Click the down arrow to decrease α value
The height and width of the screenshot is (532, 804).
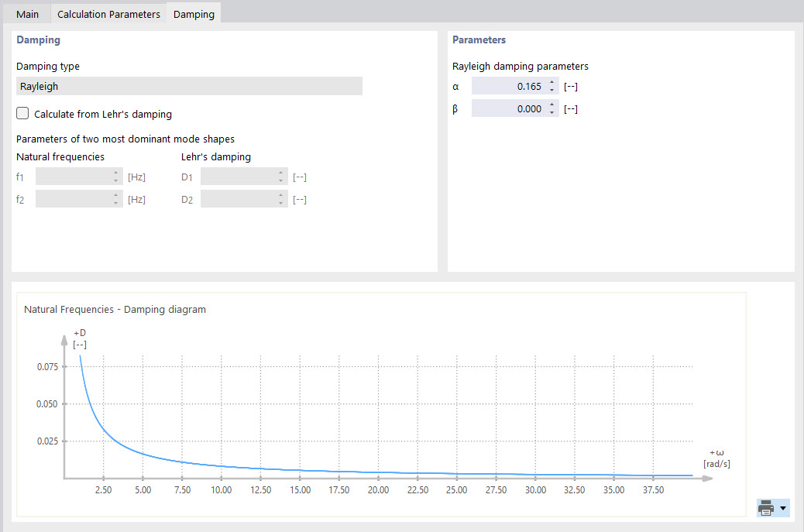click(x=551, y=90)
